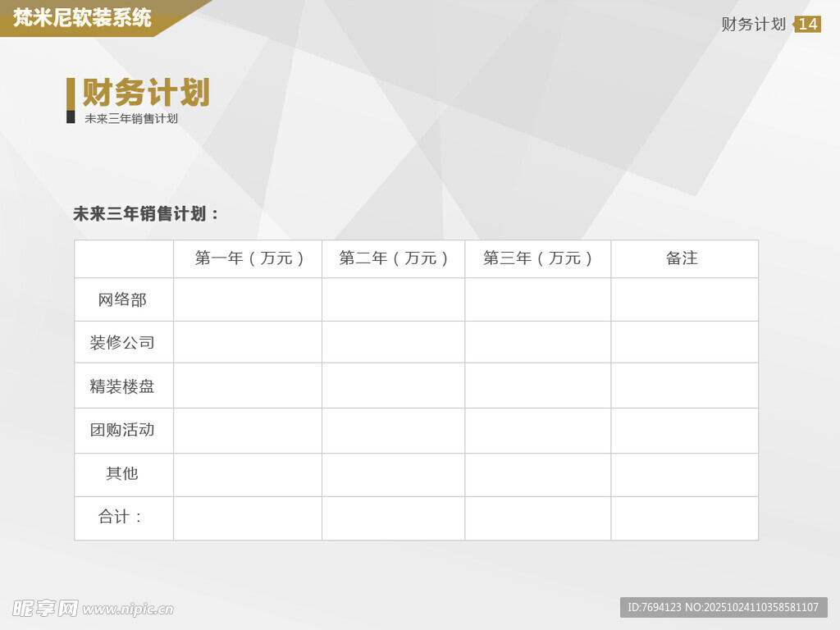840x630 pixels.
Task: Click the 合计 total row label
Action: tap(121, 518)
